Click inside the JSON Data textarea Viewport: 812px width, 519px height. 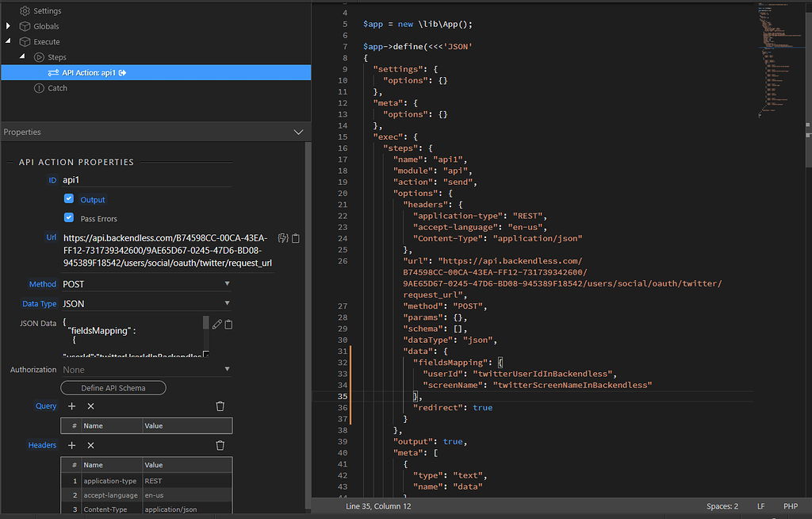(x=132, y=336)
